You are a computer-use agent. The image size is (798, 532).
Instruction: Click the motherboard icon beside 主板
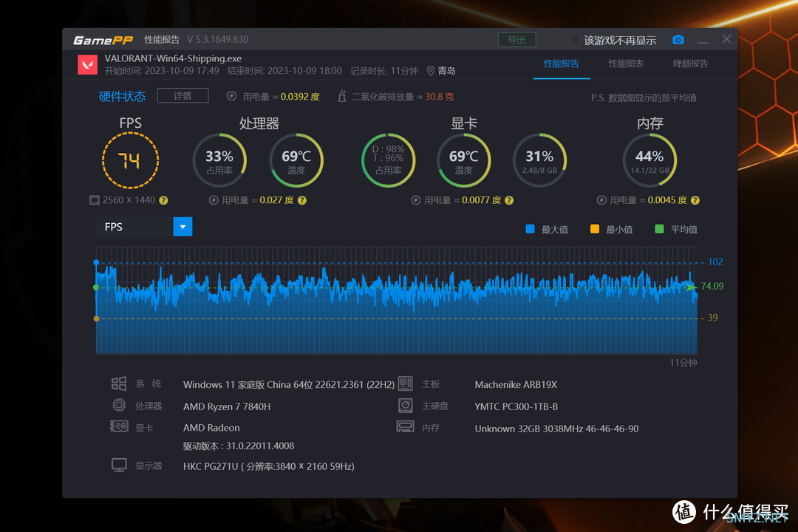[x=405, y=383]
